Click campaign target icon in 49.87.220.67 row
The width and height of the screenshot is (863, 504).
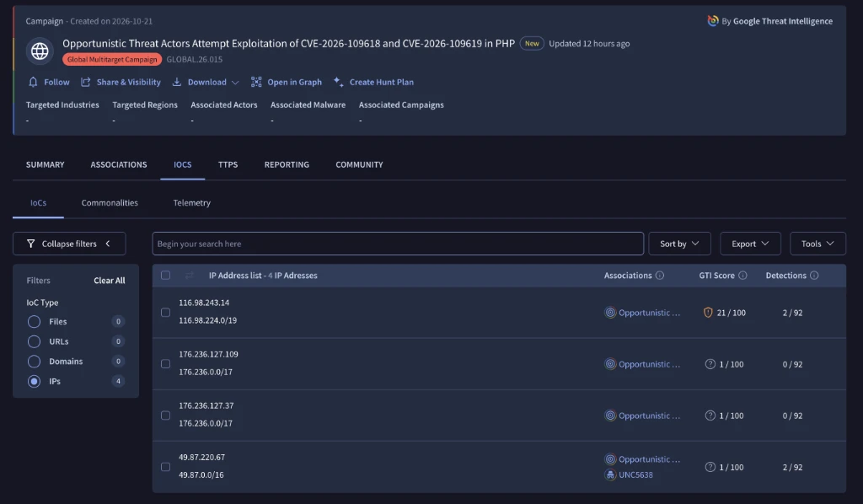(x=610, y=458)
